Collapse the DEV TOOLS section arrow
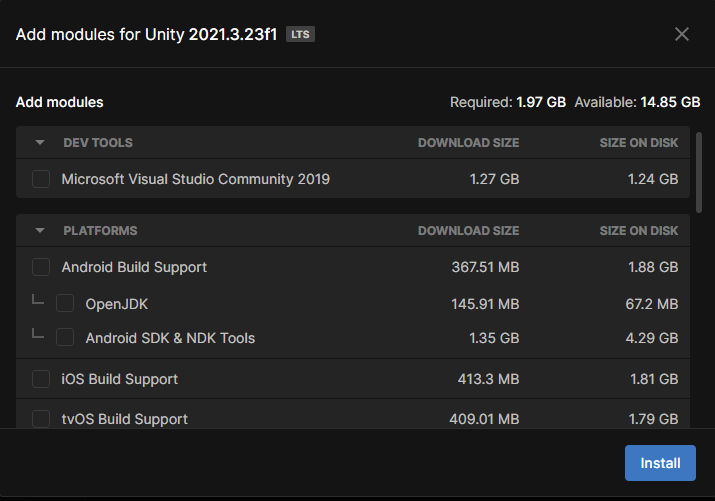 (x=40, y=143)
